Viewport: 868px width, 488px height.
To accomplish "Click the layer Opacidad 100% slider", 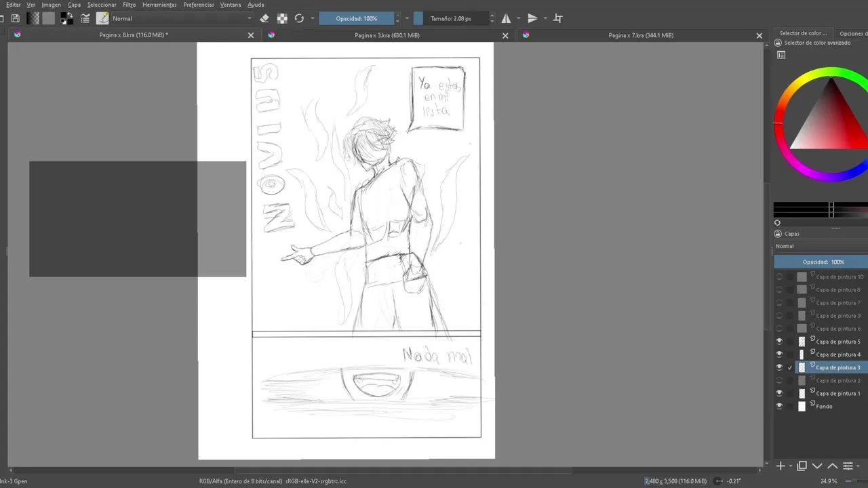I will (821, 262).
